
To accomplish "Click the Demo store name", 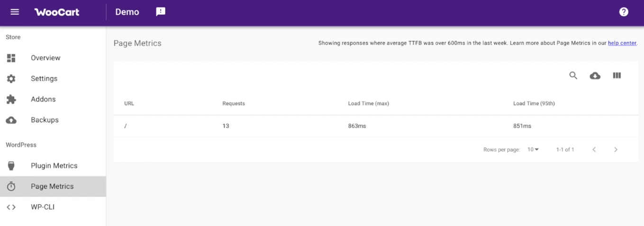I will click(127, 12).
